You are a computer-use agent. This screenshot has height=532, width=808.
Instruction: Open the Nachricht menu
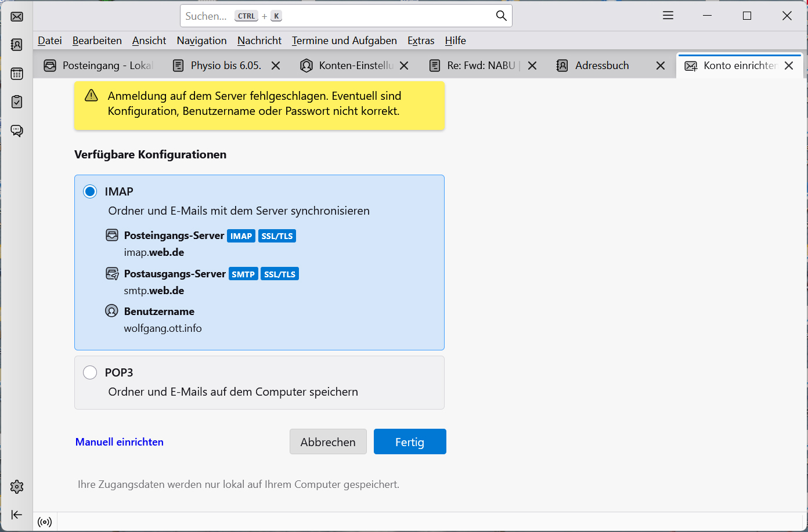click(259, 41)
